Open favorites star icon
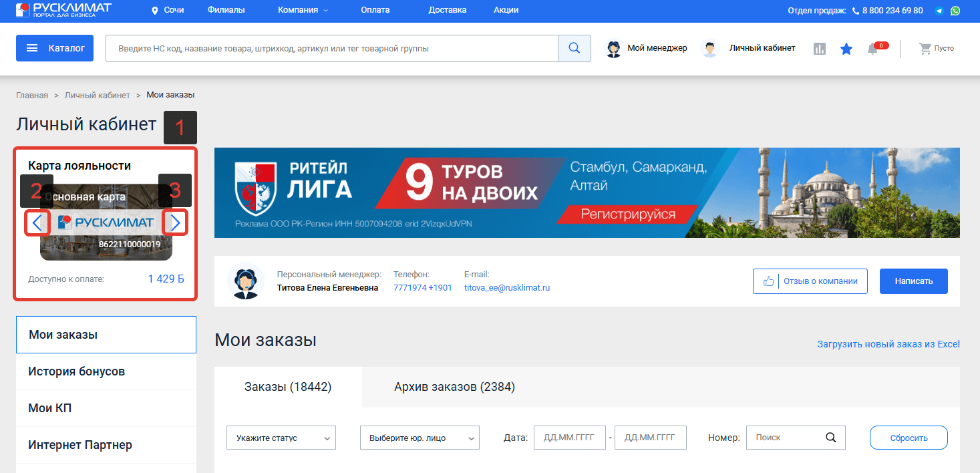 point(846,49)
